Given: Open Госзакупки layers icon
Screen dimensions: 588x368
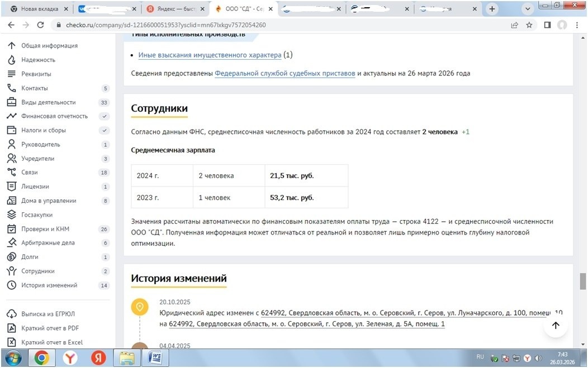Looking at the screenshot, I should point(12,215).
